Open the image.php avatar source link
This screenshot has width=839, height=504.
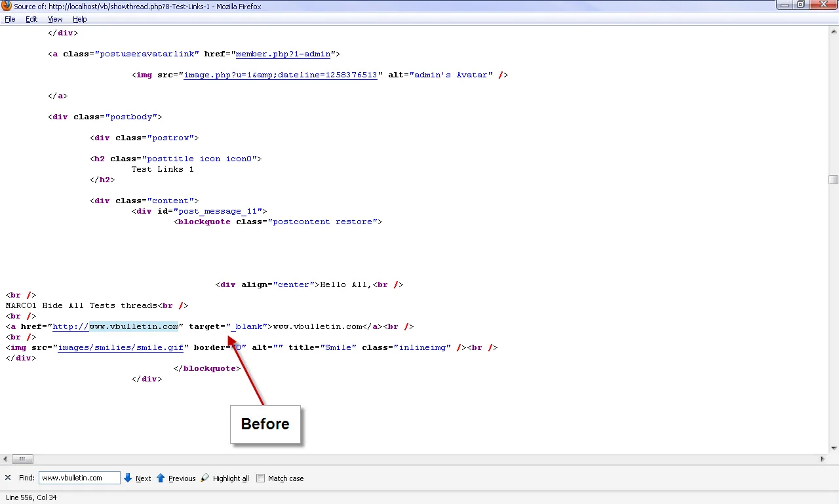280,75
